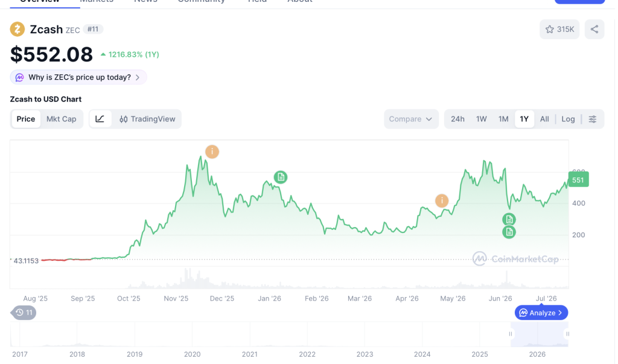Click the Zcash coin logo icon

pos(18,29)
